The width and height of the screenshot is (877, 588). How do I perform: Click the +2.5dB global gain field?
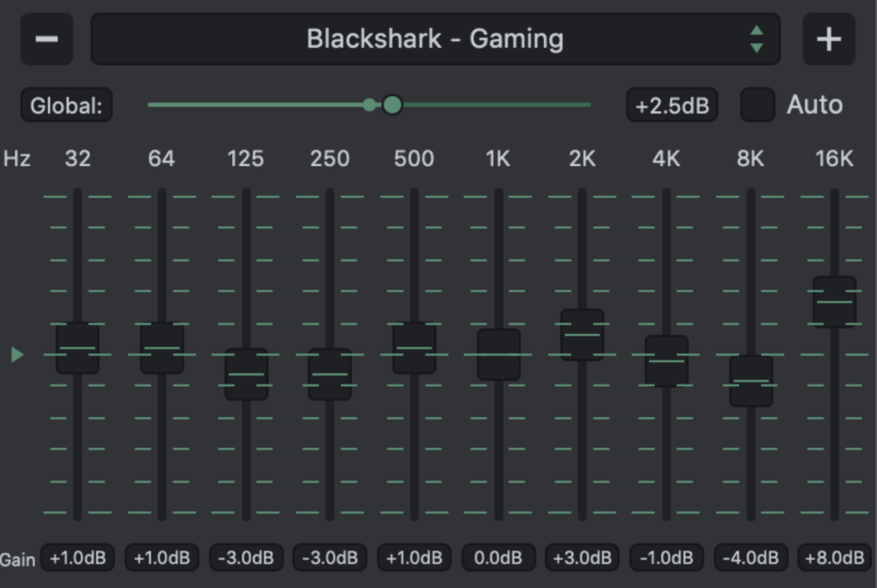click(671, 106)
